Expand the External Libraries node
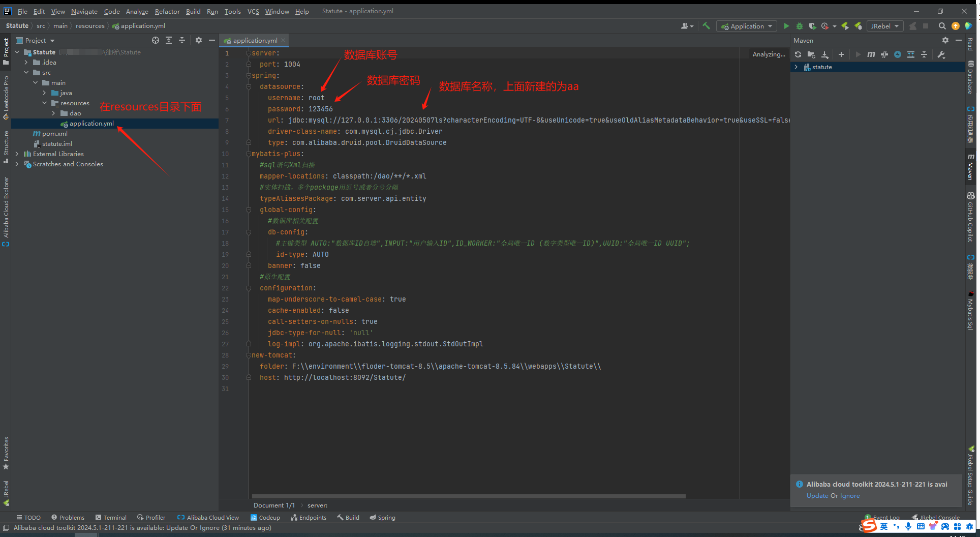 17,154
